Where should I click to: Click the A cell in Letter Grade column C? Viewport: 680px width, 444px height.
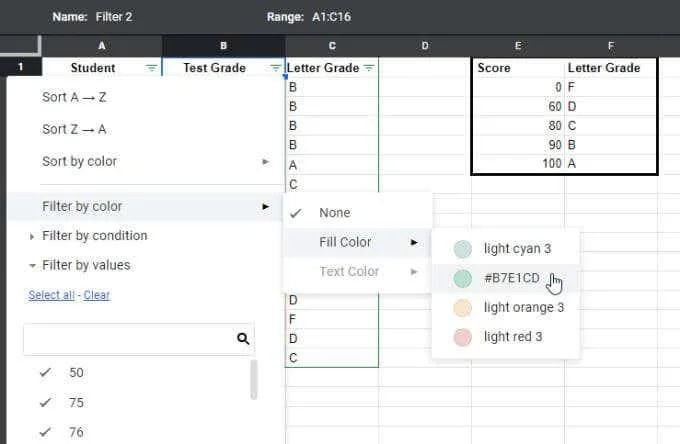click(332, 165)
